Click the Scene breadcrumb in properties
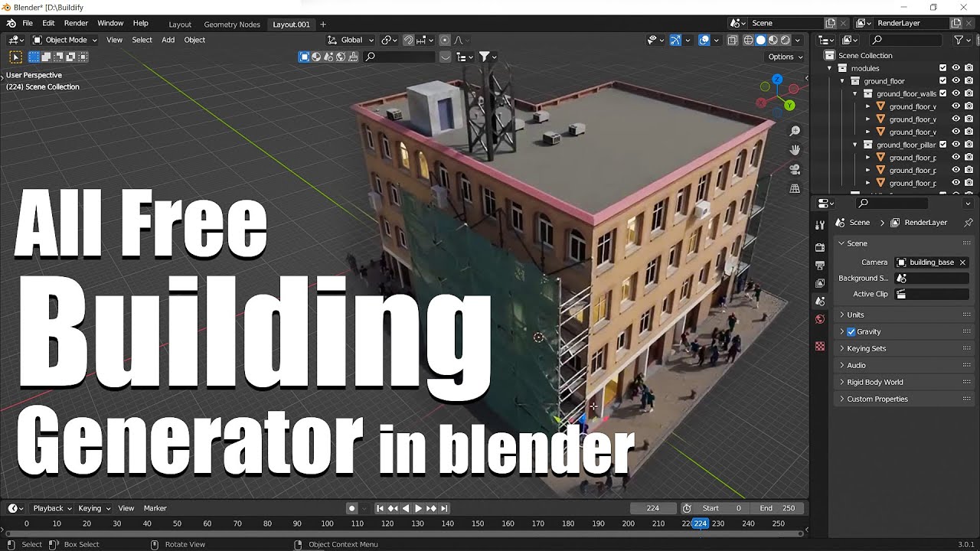 pyautogui.click(x=860, y=223)
